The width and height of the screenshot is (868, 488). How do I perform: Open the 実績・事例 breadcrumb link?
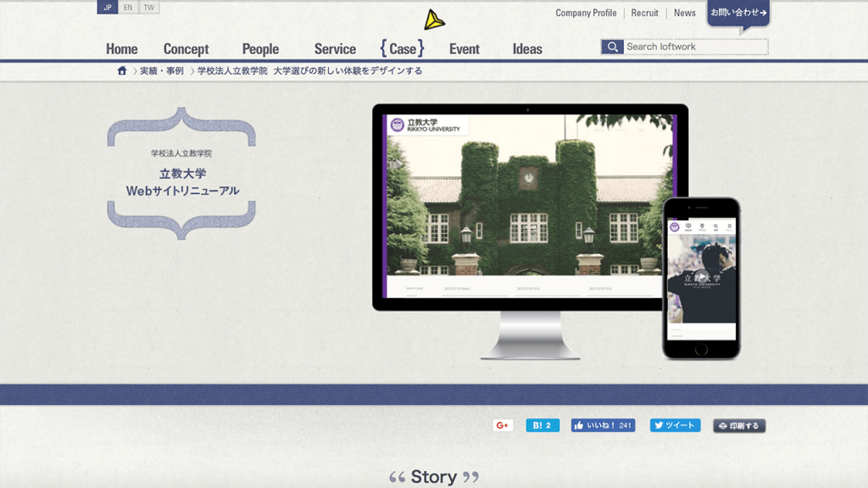pyautogui.click(x=162, y=71)
